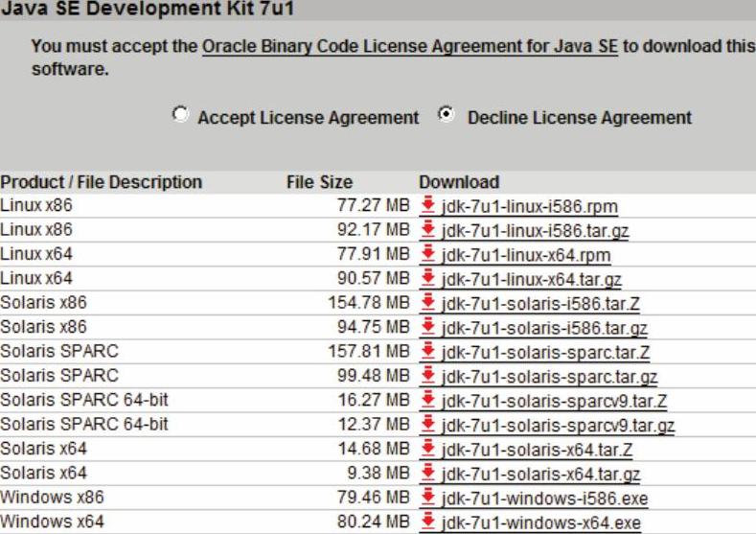Click the 154.78 MB file size cell

[369, 302]
